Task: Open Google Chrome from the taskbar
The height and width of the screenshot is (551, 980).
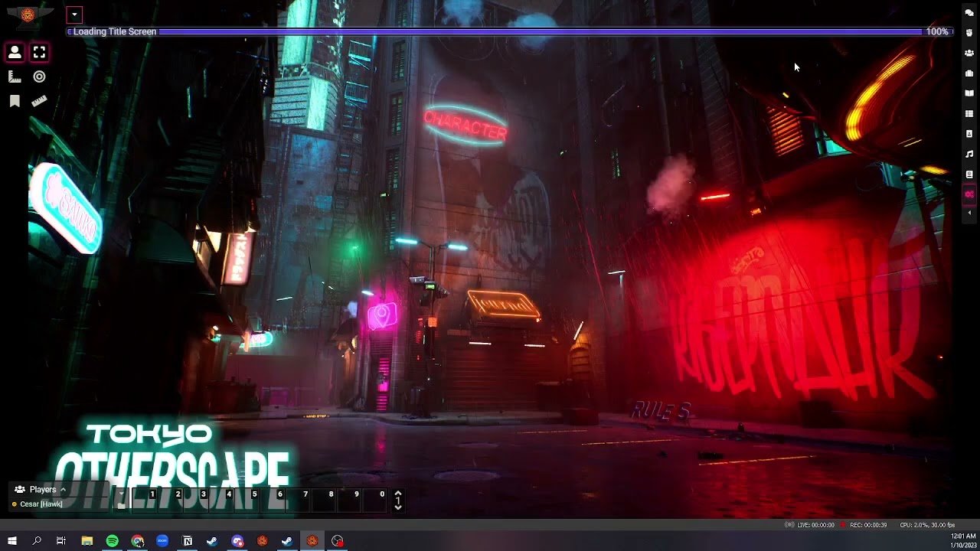Action: 138,541
